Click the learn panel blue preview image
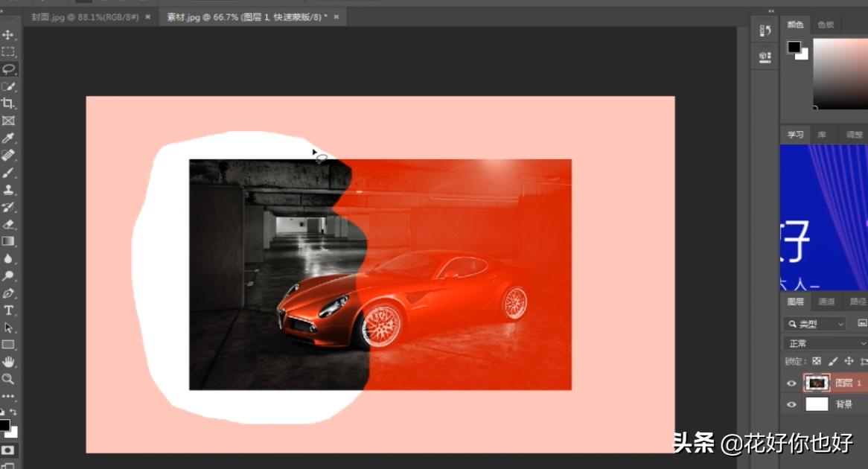The height and width of the screenshot is (469, 868). (x=824, y=217)
